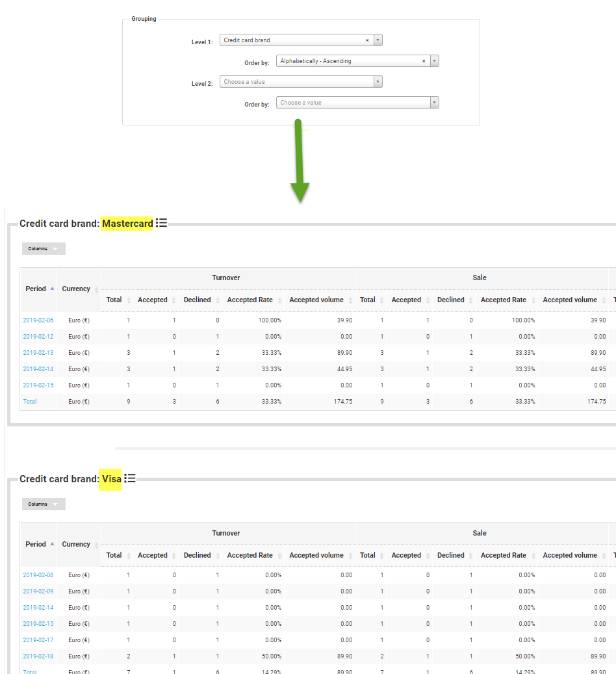The height and width of the screenshot is (674, 616).
Task: Sort Visa Turnover Accepted column
Action: coord(155,555)
